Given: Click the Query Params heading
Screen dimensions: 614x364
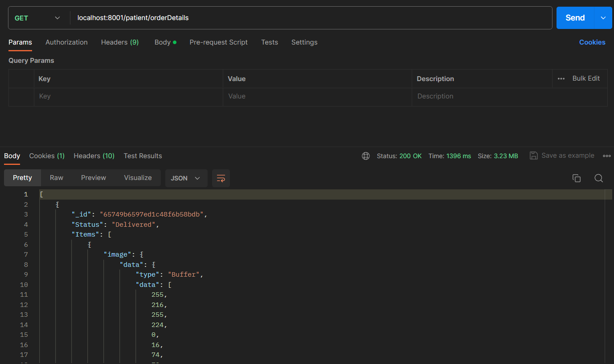Looking at the screenshot, I should pos(31,61).
